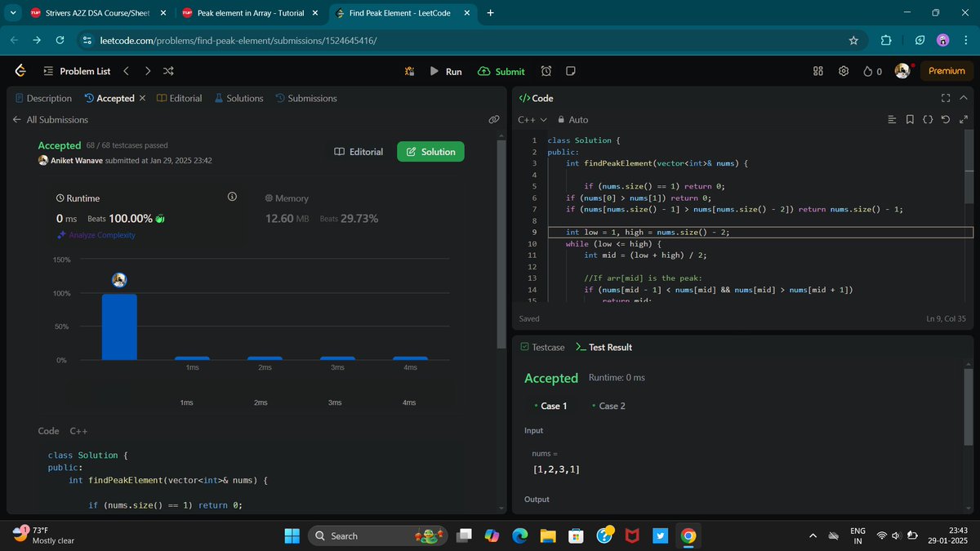Click the green Solution button
The height and width of the screenshot is (551, 980).
tap(430, 152)
